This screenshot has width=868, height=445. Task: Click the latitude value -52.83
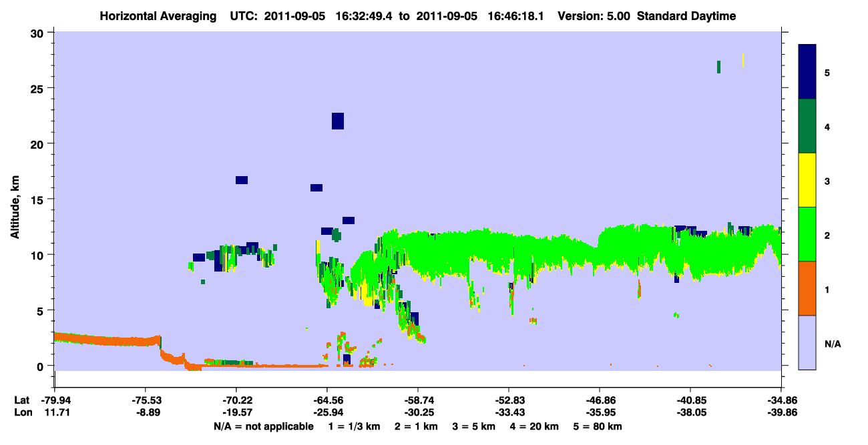[x=509, y=400]
